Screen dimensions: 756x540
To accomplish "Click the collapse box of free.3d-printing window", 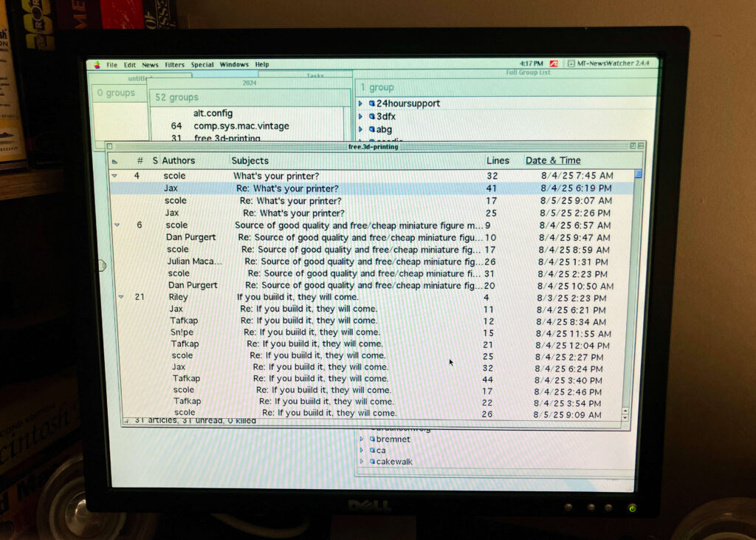I will 641,146.
